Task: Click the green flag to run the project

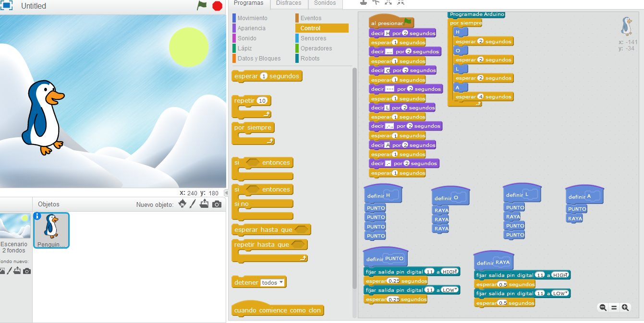Action: (202, 6)
